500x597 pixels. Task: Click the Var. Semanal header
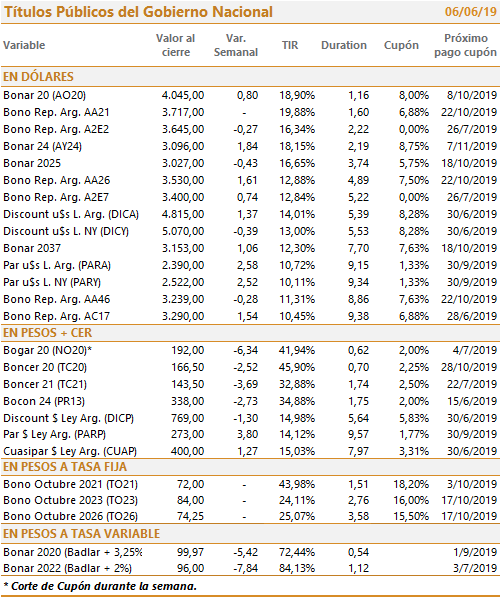click(236, 45)
